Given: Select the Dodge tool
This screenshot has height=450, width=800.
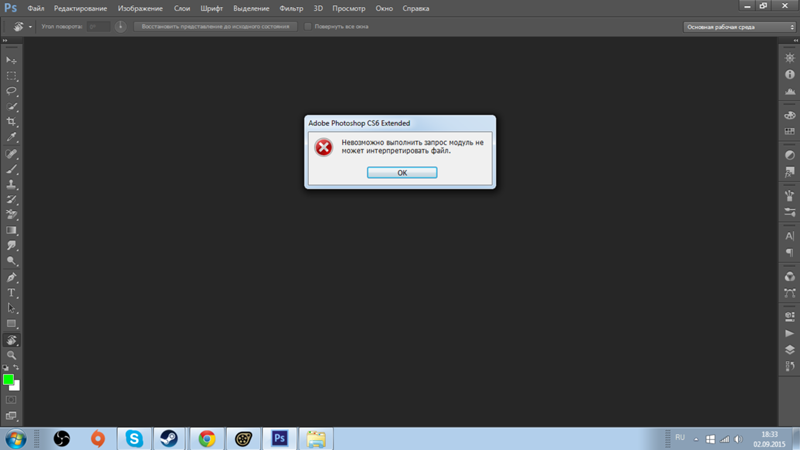Looking at the screenshot, I should pos(11,261).
